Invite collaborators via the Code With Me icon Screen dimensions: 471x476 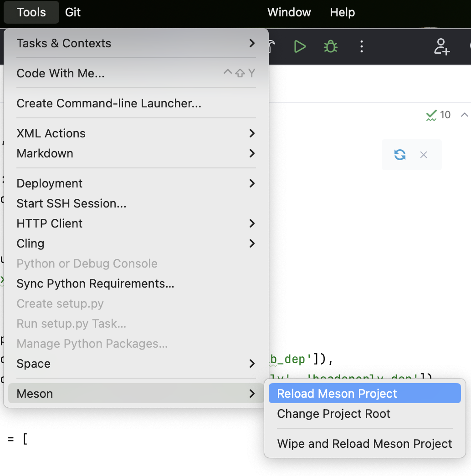(441, 46)
